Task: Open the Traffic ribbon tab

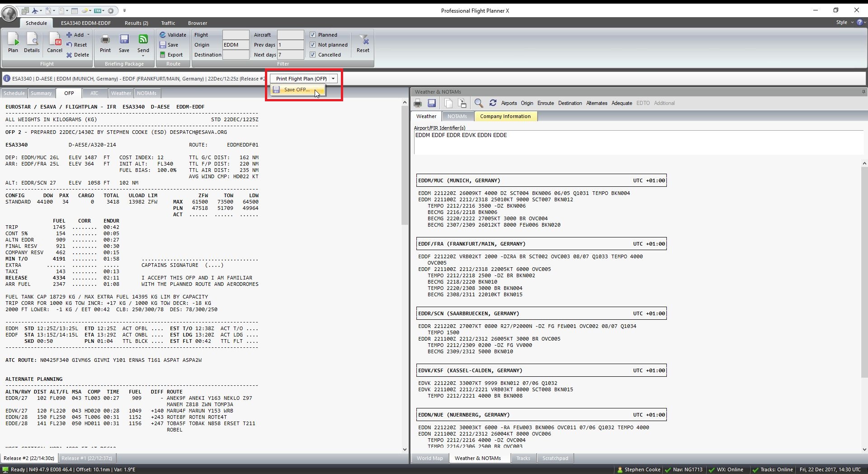Action: 168,23
